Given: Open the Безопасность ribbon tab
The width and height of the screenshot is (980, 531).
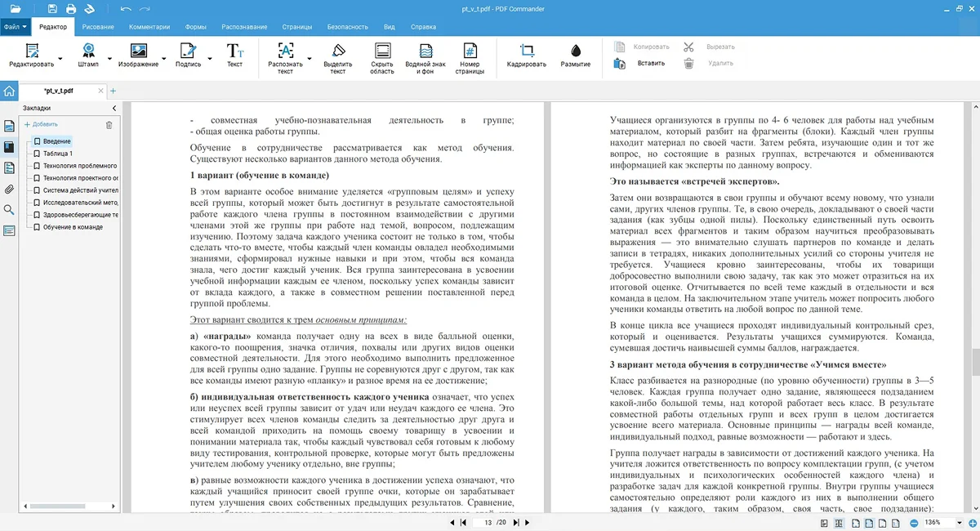Looking at the screenshot, I should tap(348, 27).
